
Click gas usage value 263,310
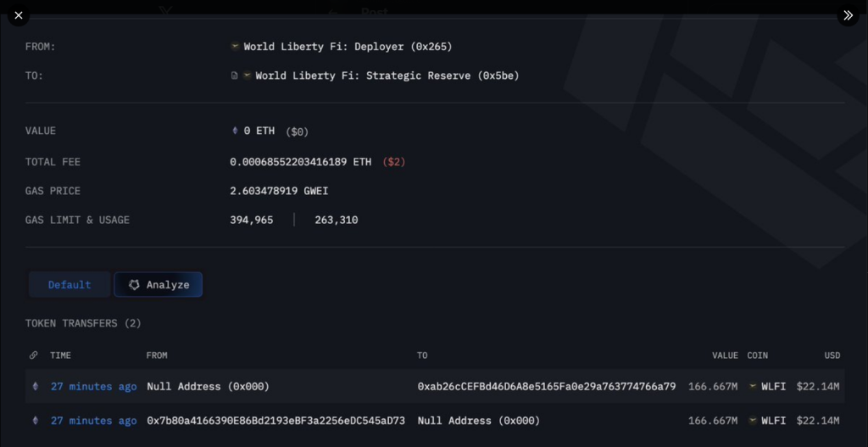[x=337, y=220]
